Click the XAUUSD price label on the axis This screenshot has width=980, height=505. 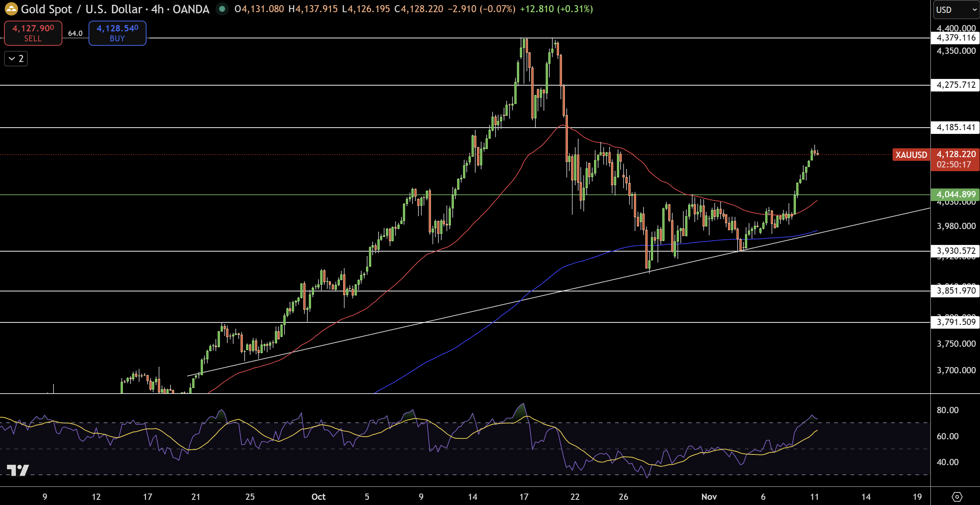[x=911, y=155]
